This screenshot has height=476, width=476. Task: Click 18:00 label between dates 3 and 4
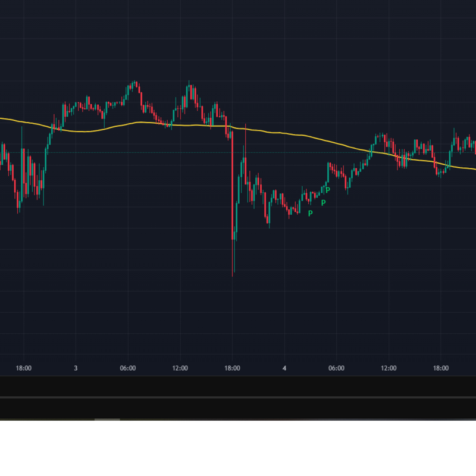[x=232, y=368]
